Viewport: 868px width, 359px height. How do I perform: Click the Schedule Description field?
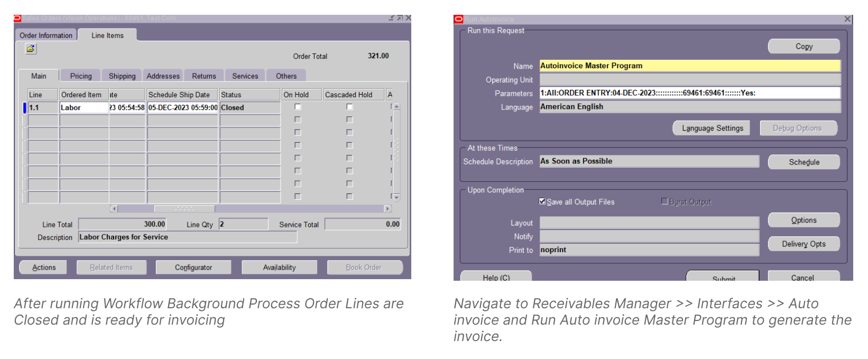click(x=649, y=161)
